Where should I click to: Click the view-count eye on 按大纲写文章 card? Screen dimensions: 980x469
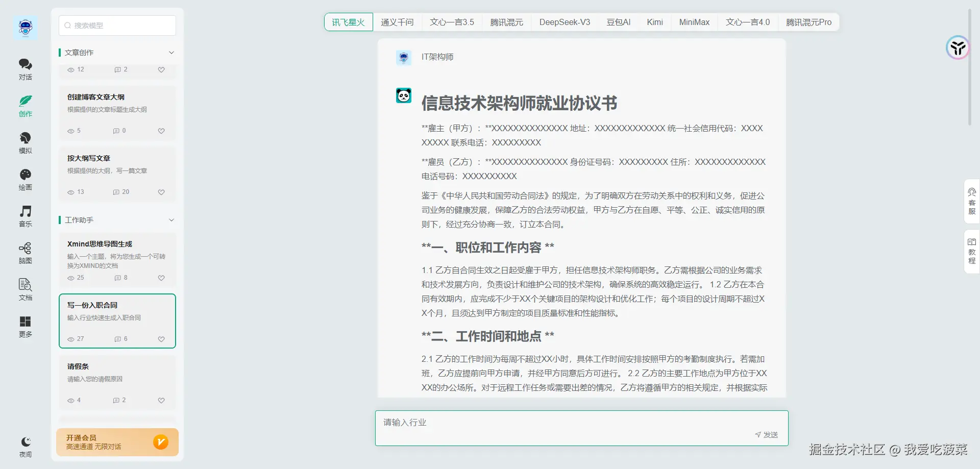point(71,192)
